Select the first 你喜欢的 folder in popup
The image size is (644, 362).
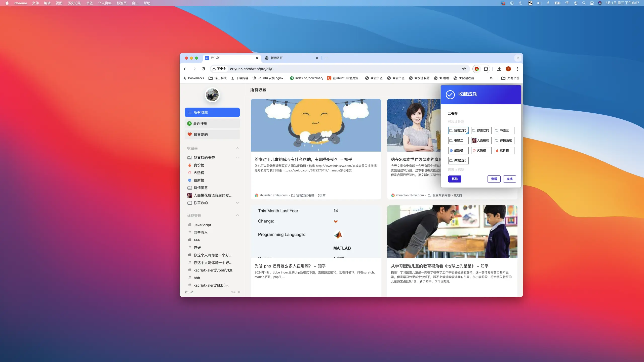click(x=481, y=130)
